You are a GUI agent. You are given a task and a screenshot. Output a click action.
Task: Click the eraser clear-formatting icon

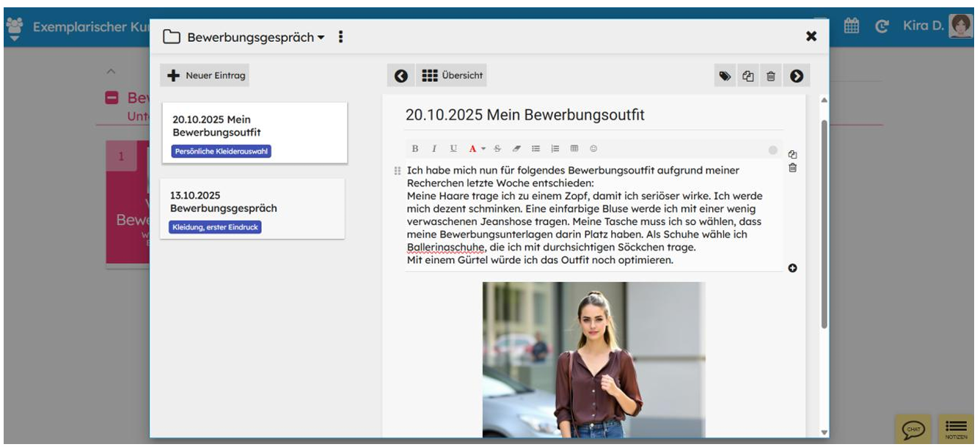(x=516, y=149)
